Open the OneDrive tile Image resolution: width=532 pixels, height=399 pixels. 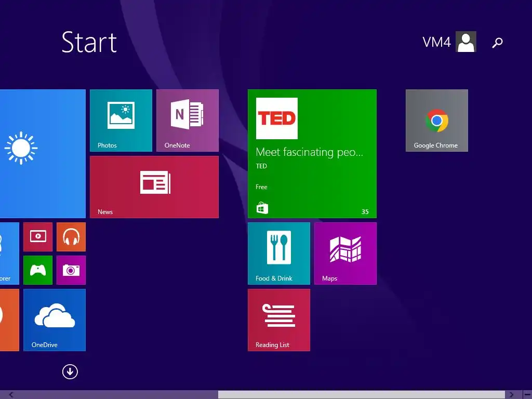coord(54,320)
